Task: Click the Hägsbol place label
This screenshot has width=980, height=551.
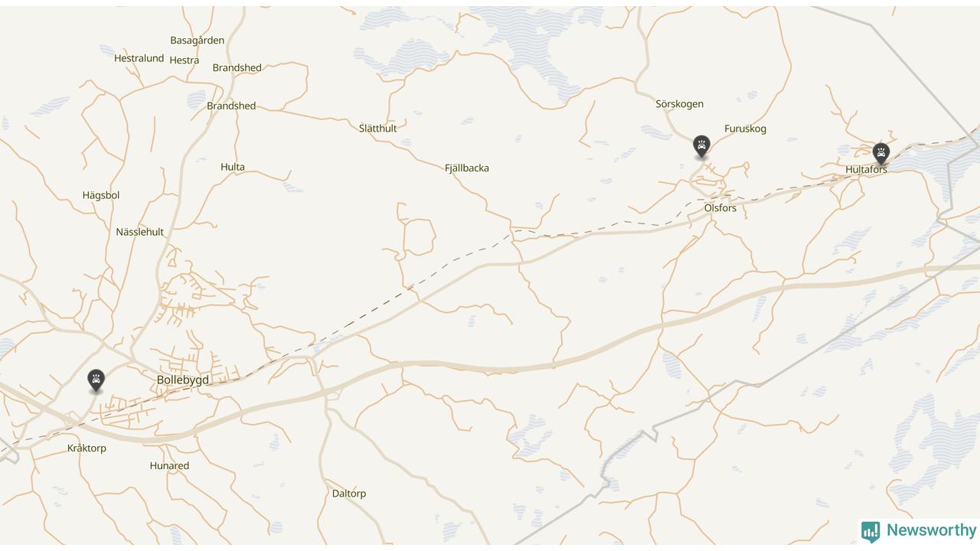Action: (x=101, y=196)
